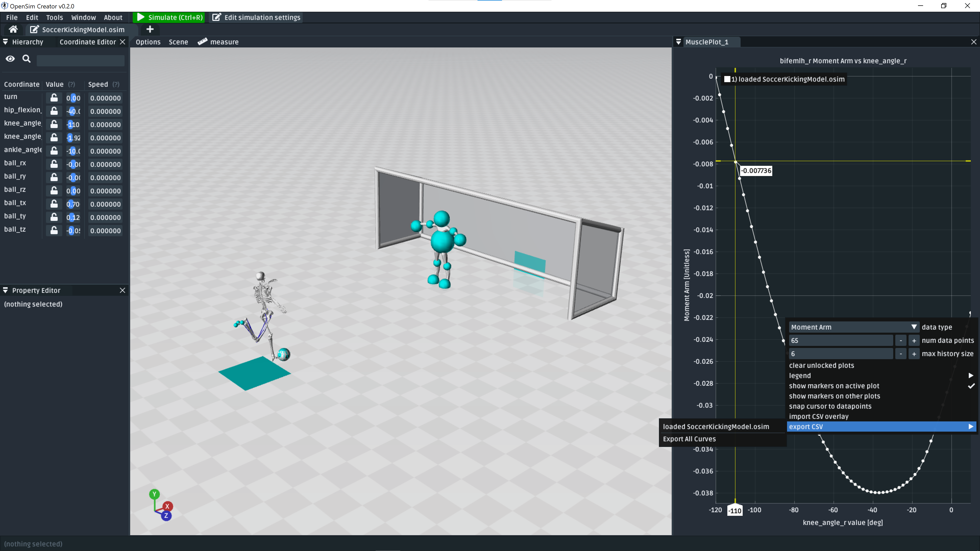Click the home tab icon
Screen dimensions: 980x551
point(13,29)
